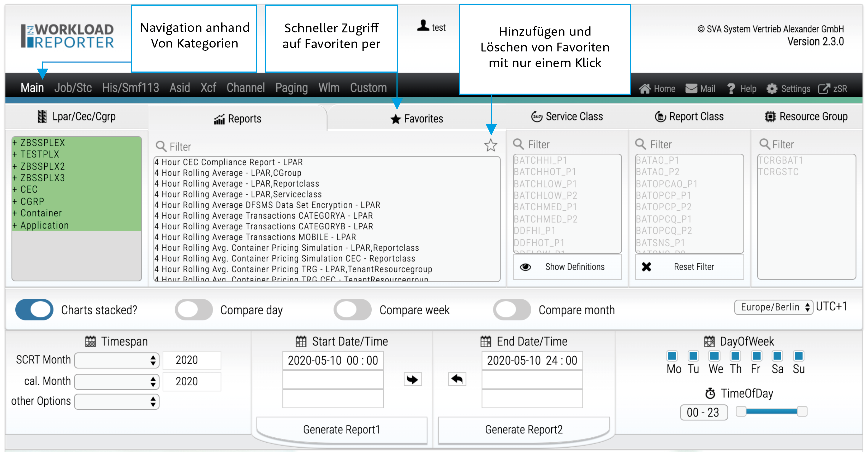Expand the ZBSSPLEX tree entry
The height and width of the screenshot is (452, 868).
tap(15, 143)
